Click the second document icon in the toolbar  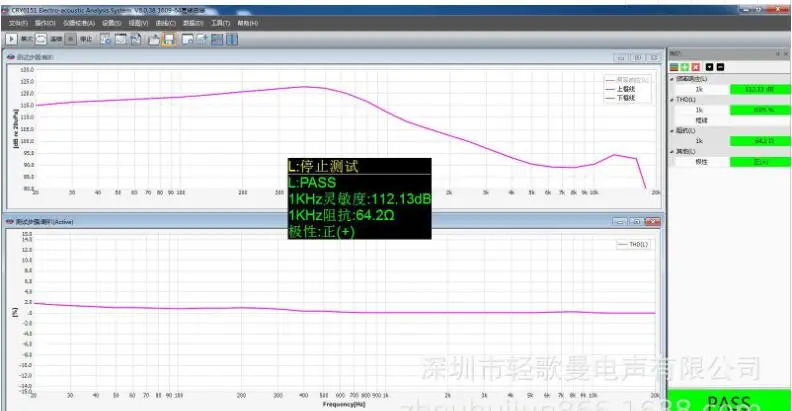[x=121, y=39]
